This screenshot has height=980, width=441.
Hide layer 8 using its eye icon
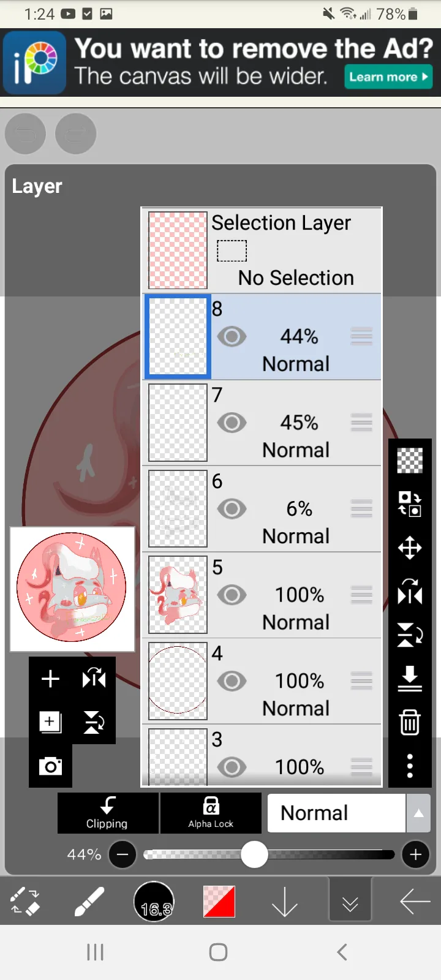(232, 336)
